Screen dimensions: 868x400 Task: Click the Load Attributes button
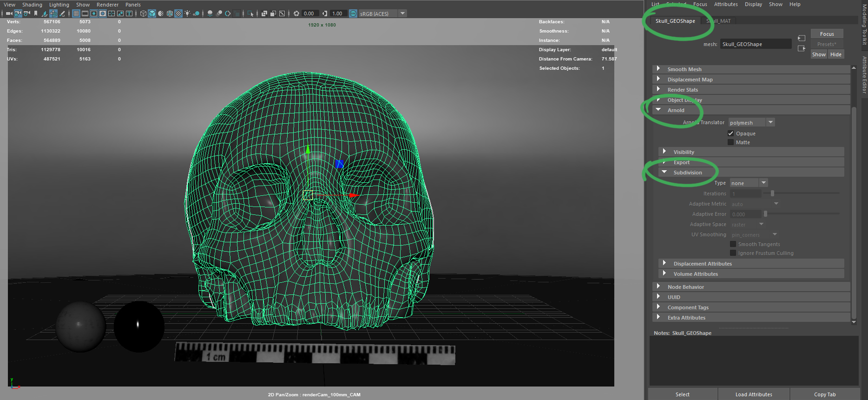[x=753, y=394]
